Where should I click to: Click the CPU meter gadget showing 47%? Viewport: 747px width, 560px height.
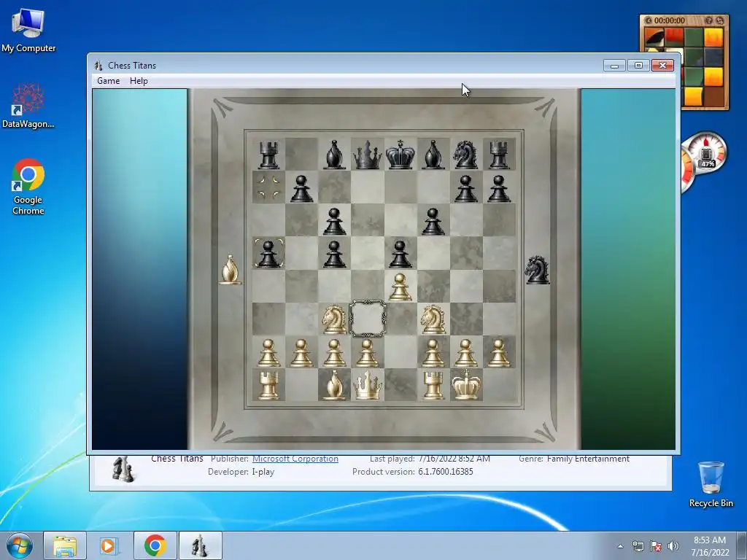click(x=707, y=153)
